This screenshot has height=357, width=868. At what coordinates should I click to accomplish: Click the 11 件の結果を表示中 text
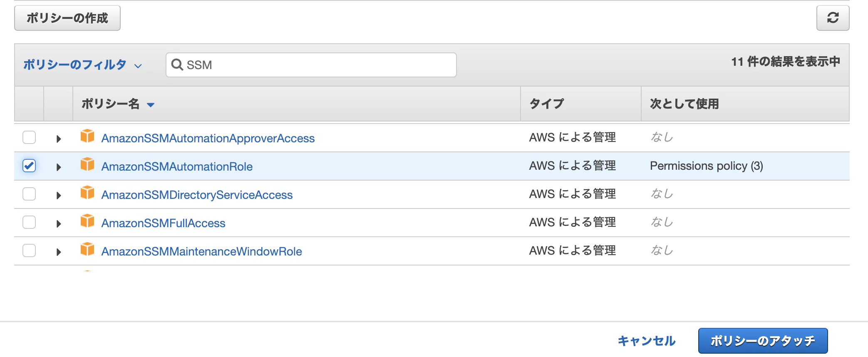click(786, 62)
